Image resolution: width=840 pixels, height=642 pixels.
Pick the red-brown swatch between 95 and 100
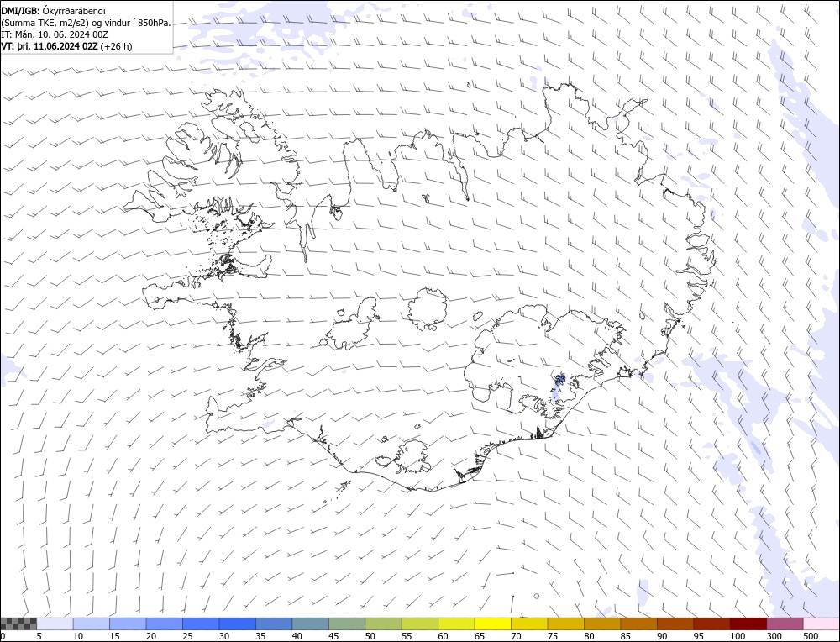[x=712, y=624]
